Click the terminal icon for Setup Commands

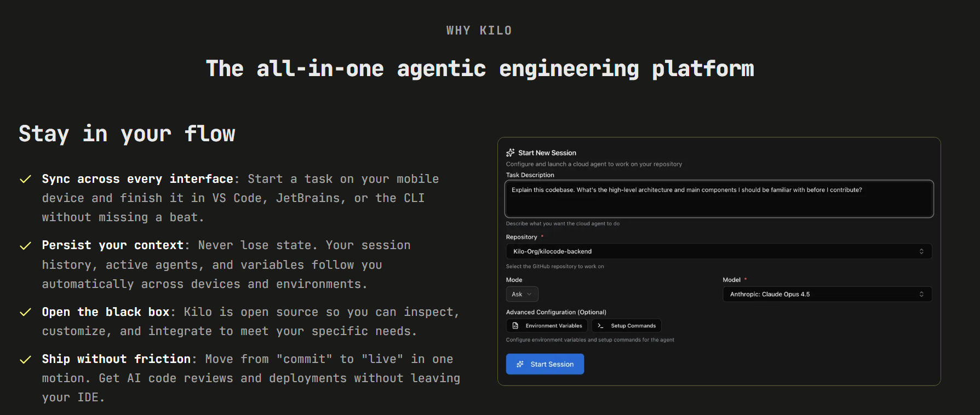tap(601, 326)
